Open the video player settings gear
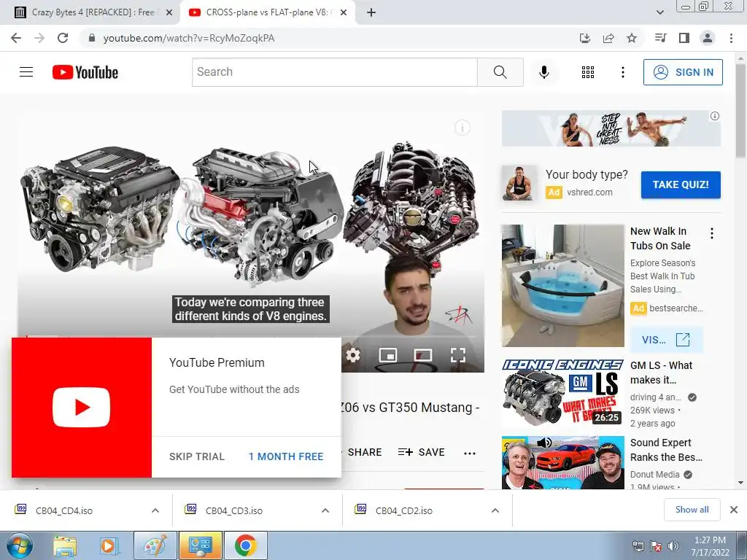The width and height of the screenshot is (747, 560). (353, 355)
